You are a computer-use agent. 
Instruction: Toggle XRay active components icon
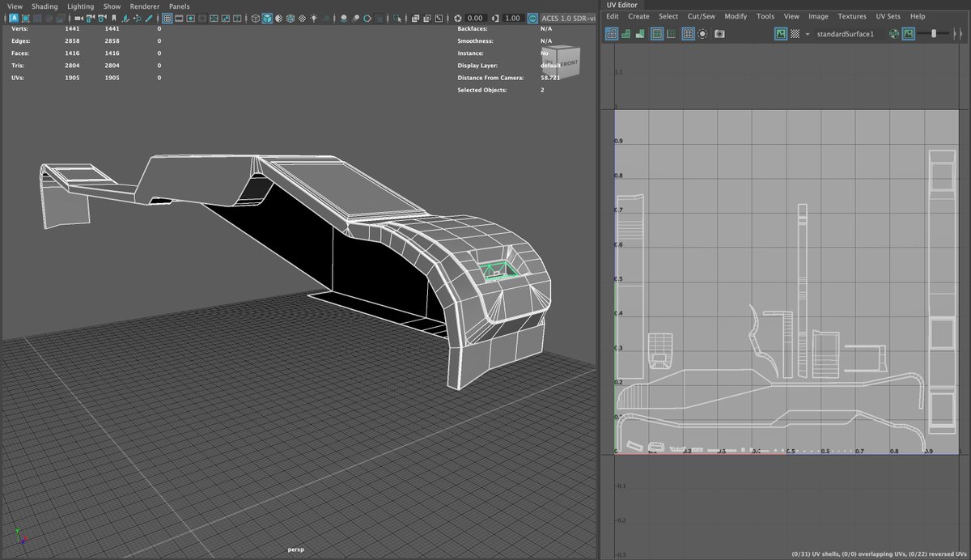click(427, 18)
